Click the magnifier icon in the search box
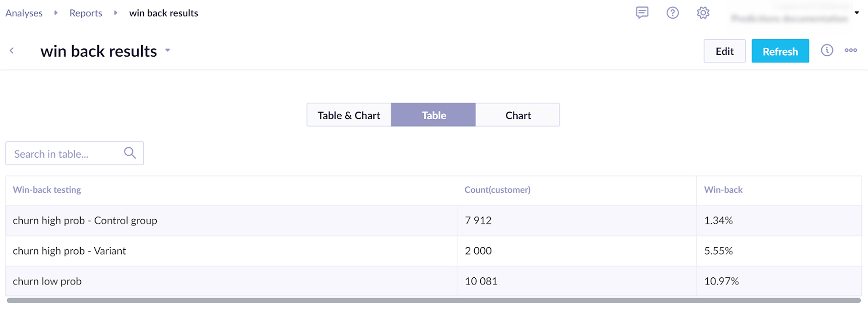This screenshot has height=313, width=868. (x=130, y=153)
